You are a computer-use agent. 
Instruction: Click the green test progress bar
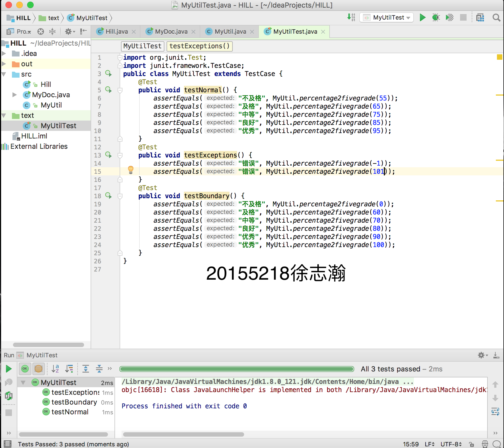(237, 369)
